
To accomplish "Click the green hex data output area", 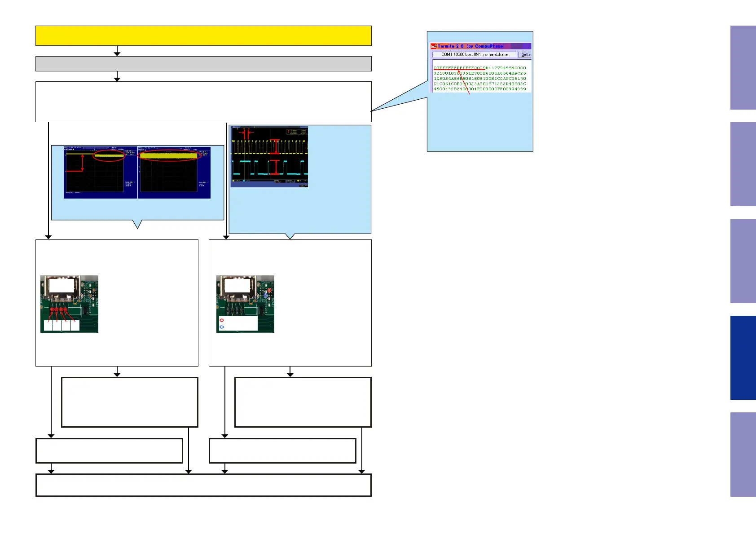I will tap(480, 78).
